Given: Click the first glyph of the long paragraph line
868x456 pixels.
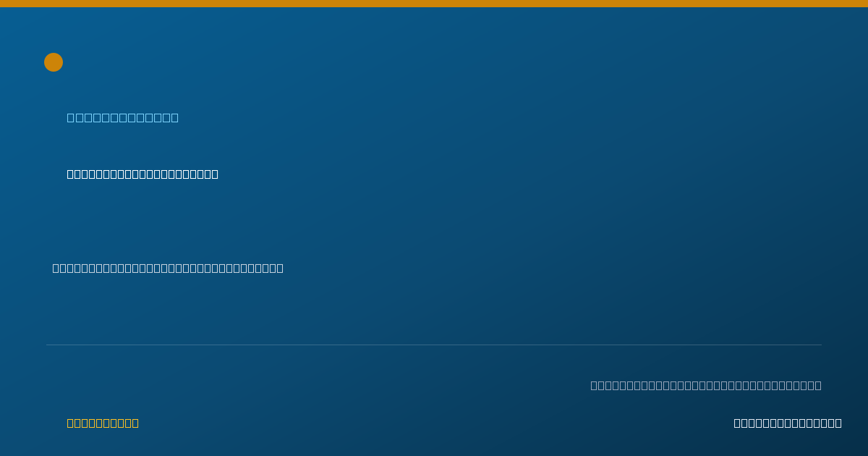Looking at the screenshot, I should (56, 268).
